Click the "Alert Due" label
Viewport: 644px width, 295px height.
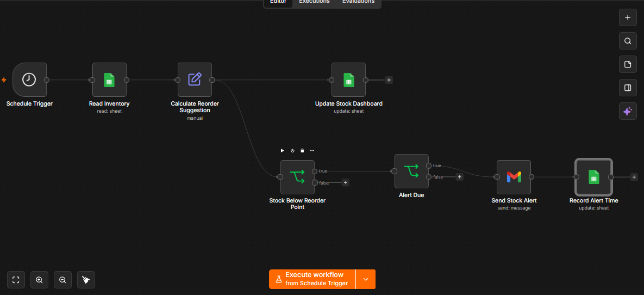[x=411, y=195]
